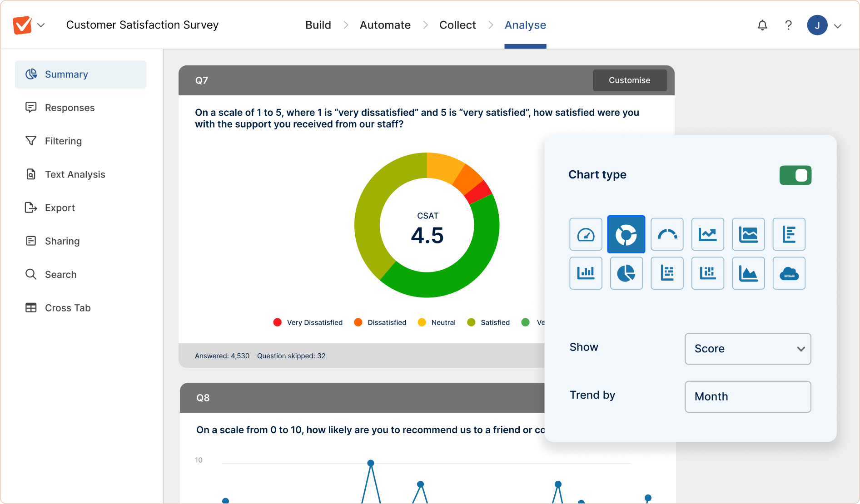The width and height of the screenshot is (860, 504).
Task: Open the Cross Tab section
Action: [68, 307]
